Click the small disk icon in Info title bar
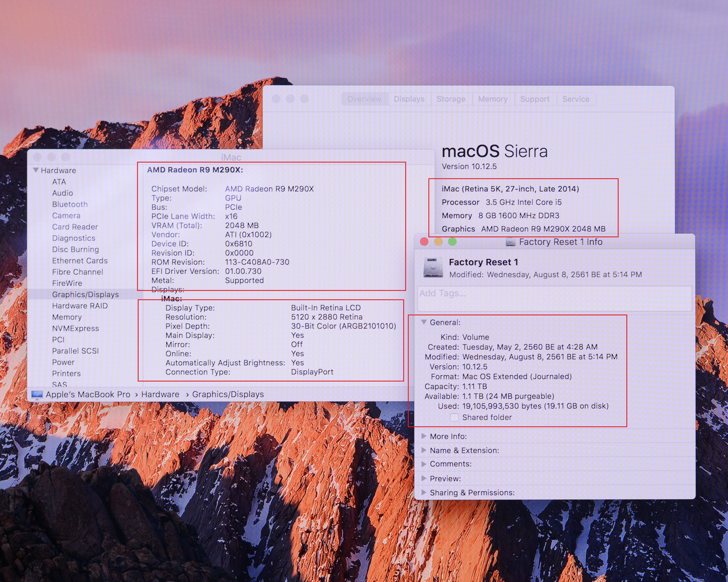This screenshot has width=728, height=582. click(x=510, y=242)
